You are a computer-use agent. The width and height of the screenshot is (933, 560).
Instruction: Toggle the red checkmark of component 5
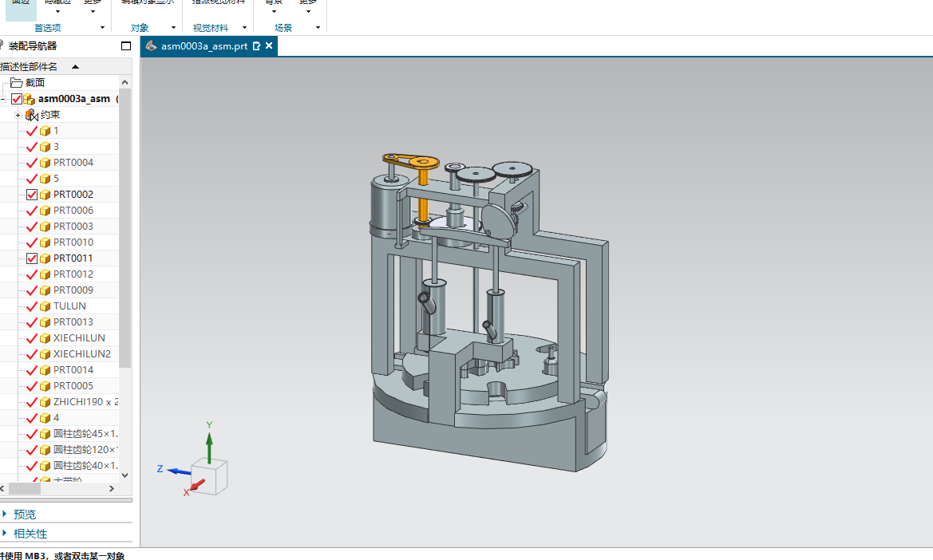click(32, 179)
